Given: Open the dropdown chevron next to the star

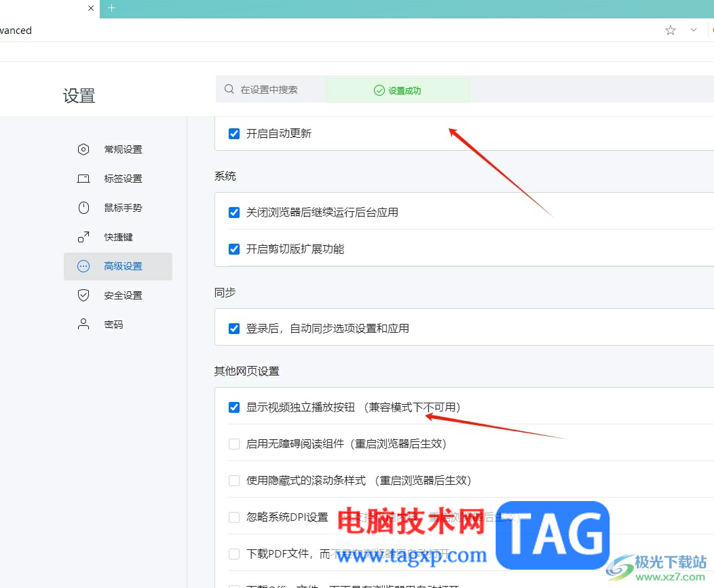Looking at the screenshot, I should pyautogui.click(x=693, y=30).
